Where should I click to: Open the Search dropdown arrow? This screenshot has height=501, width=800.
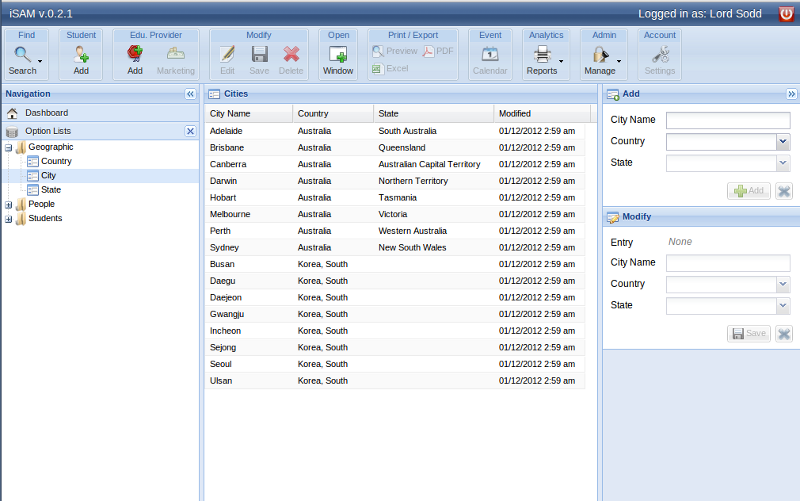(x=40, y=61)
